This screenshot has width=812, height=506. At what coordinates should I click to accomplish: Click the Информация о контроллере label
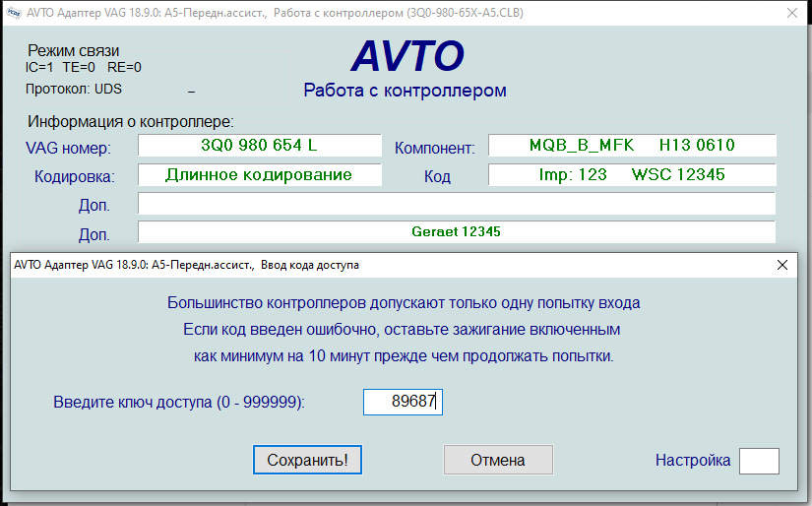click(x=131, y=122)
